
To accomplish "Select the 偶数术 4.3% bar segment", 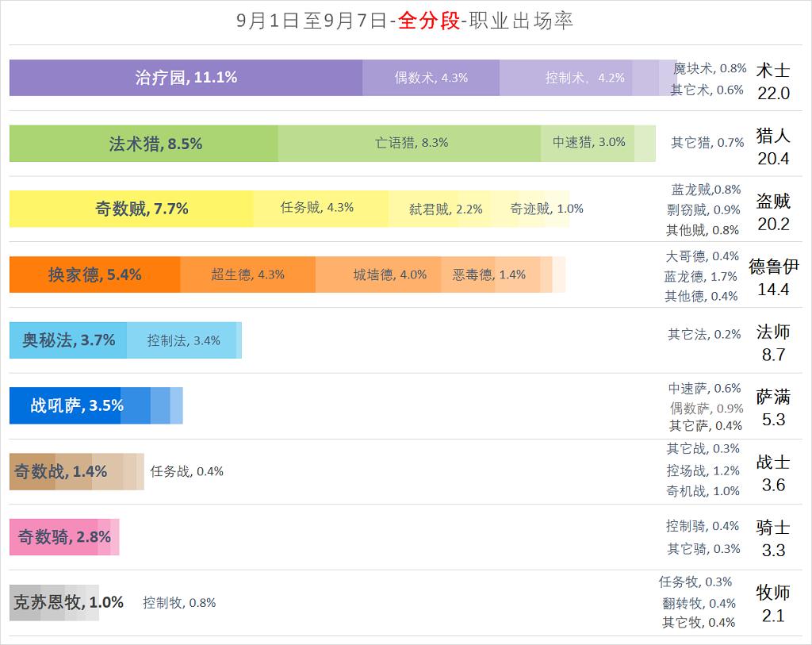I will pyautogui.click(x=431, y=78).
